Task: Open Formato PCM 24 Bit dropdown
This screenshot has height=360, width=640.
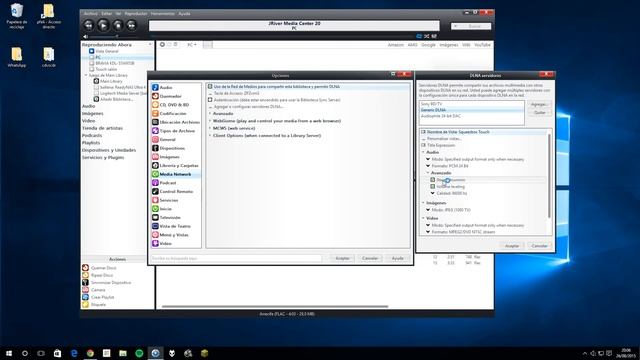Action: 428,166
